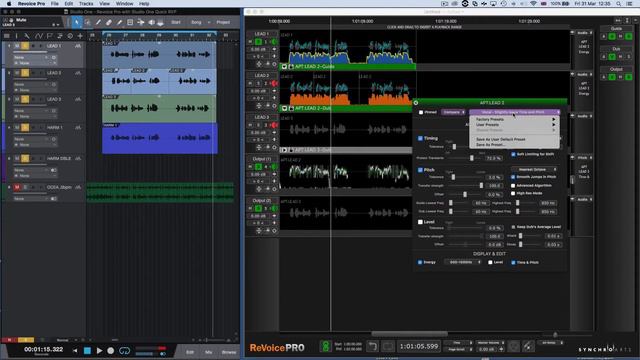Click the Browse button in Studio One bottom bar
The image size is (640, 360).
coord(229,352)
